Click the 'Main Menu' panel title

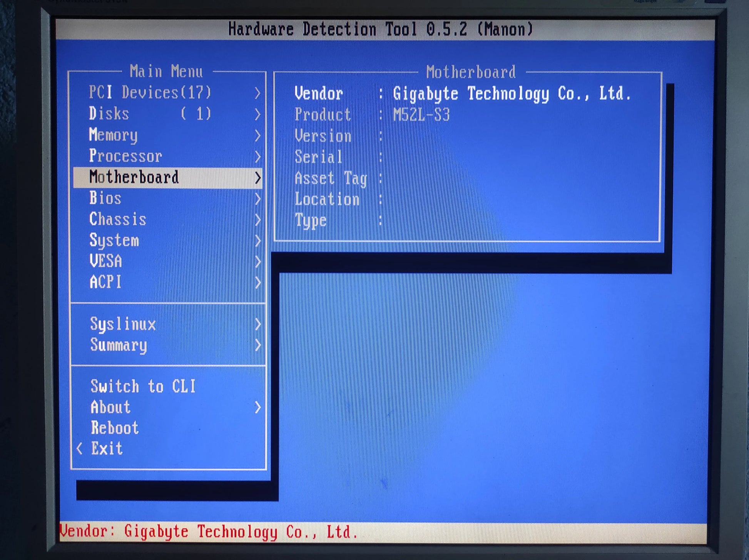(166, 72)
